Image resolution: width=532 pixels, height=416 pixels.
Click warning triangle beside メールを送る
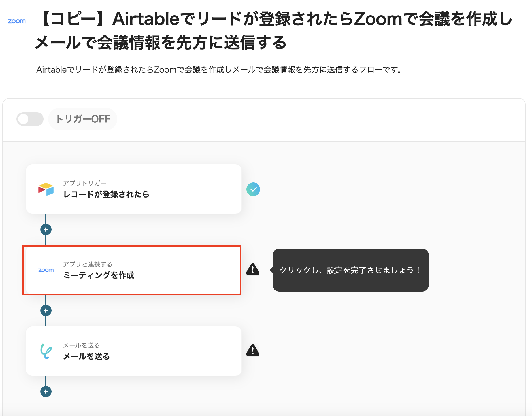tap(253, 351)
